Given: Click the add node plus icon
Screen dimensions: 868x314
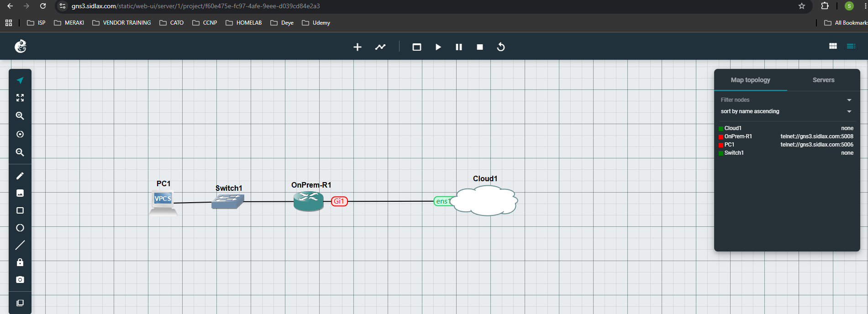Looking at the screenshot, I should pos(358,47).
